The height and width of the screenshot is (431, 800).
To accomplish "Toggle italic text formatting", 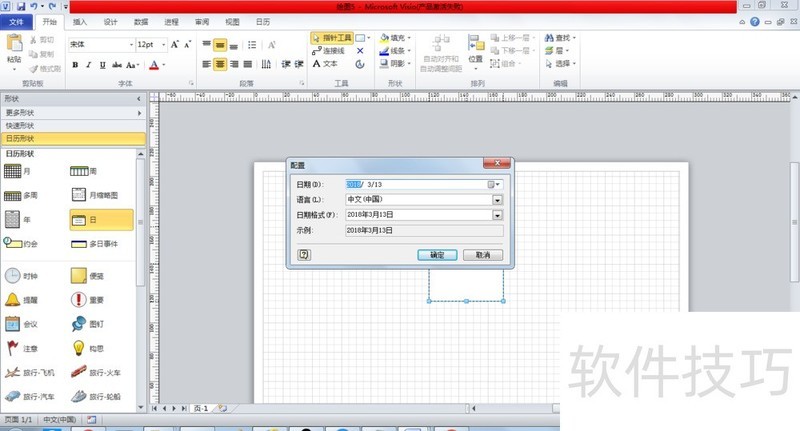I will coord(88,66).
